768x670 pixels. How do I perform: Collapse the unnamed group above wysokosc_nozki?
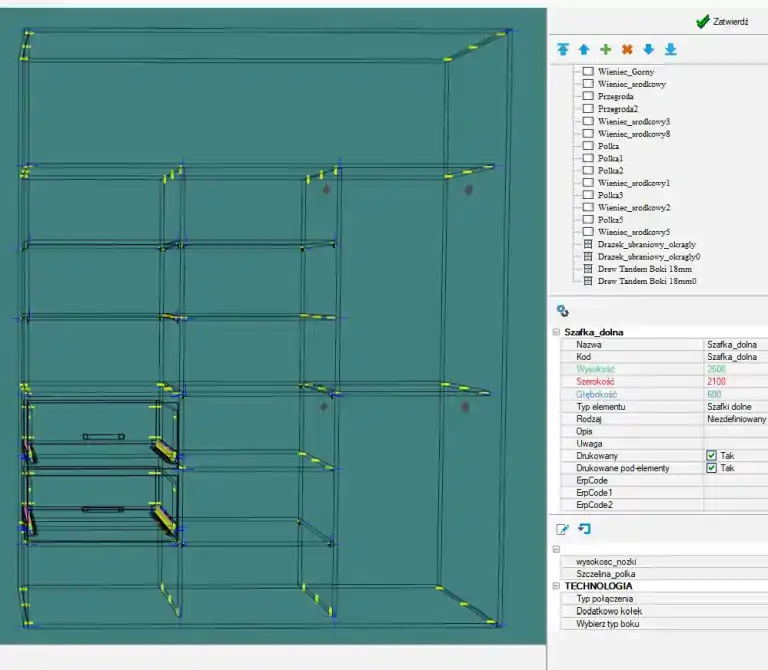point(556,549)
